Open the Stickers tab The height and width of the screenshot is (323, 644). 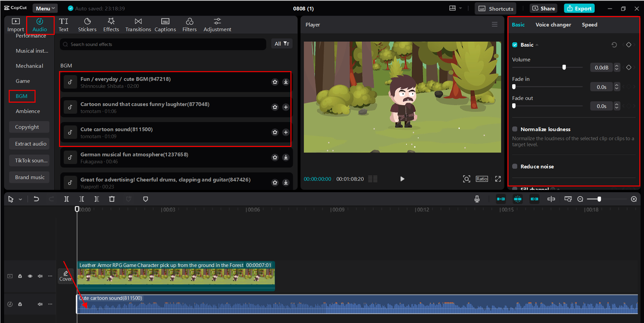click(87, 25)
